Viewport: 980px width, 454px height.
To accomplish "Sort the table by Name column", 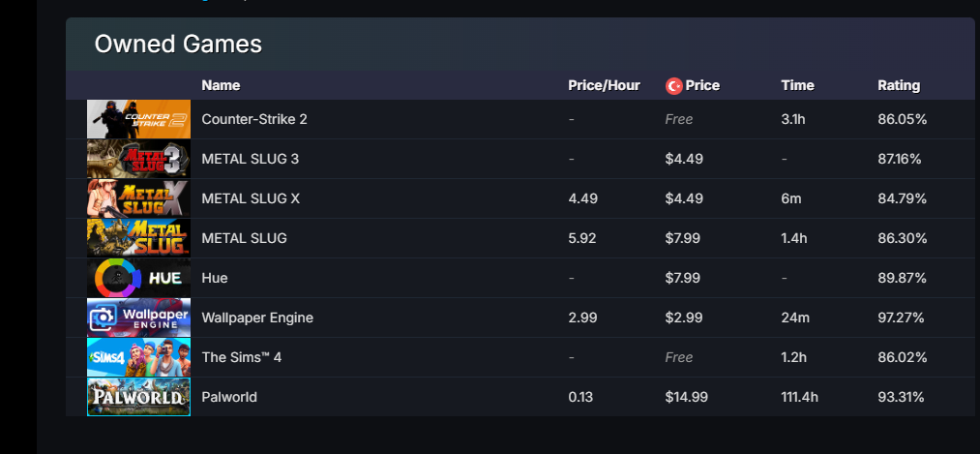I will 221,86.
